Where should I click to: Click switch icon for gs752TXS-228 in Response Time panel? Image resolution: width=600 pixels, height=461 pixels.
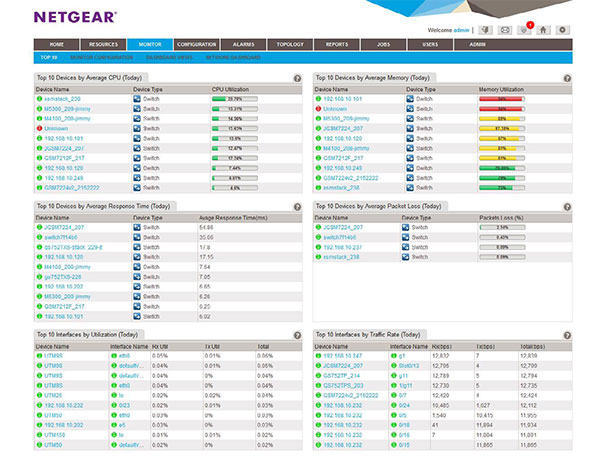137,277
